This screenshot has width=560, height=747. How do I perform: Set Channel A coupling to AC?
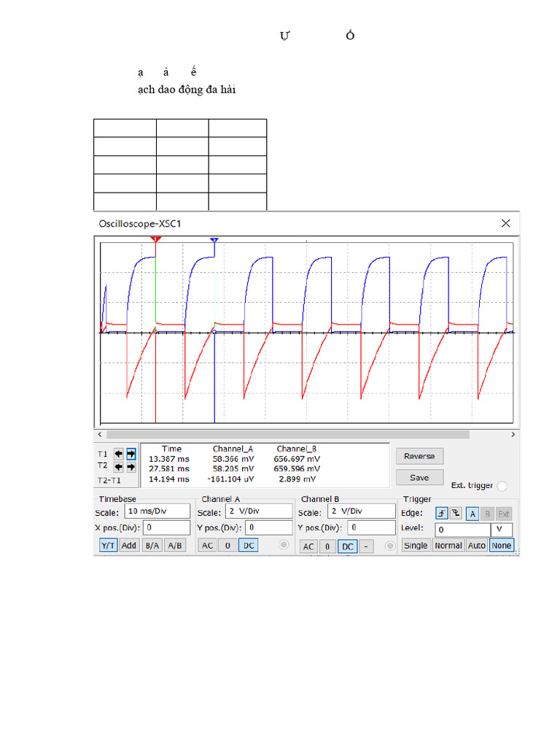(208, 546)
